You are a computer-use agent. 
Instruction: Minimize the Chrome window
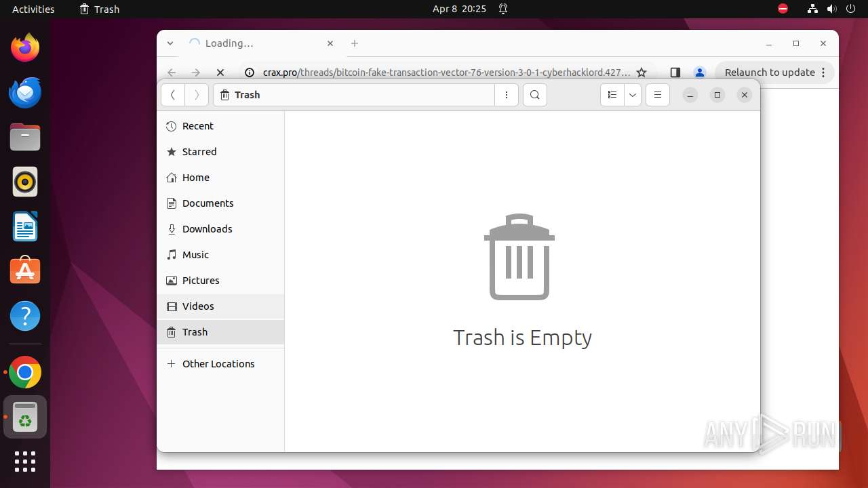(x=769, y=43)
